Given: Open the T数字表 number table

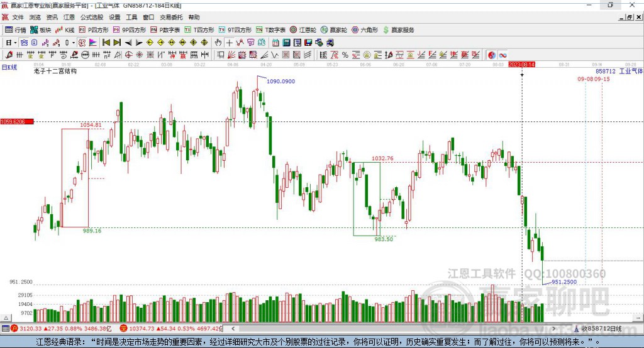Looking at the screenshot, I should tap(270, 30).
